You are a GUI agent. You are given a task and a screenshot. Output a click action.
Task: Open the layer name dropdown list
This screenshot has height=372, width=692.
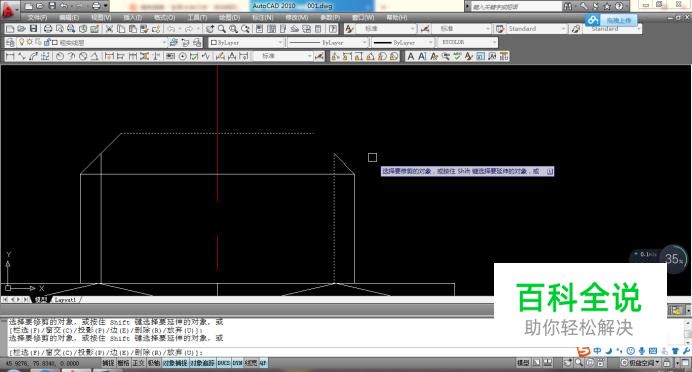tap(109, 42)
